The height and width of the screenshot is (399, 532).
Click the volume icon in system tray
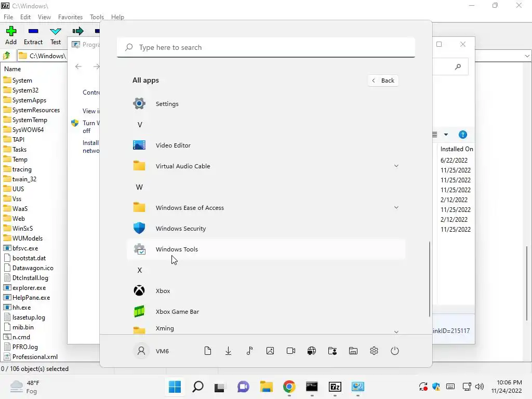click(x=480, y=387)
